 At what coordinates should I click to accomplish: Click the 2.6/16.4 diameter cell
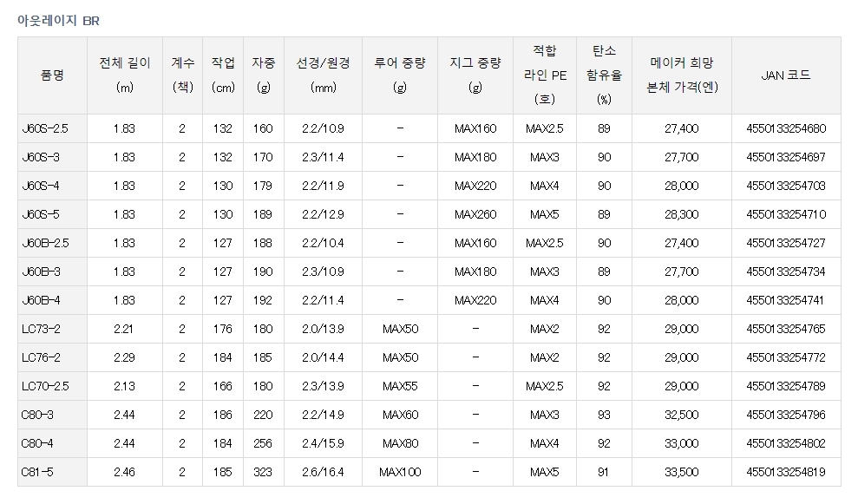coord(323,472)
